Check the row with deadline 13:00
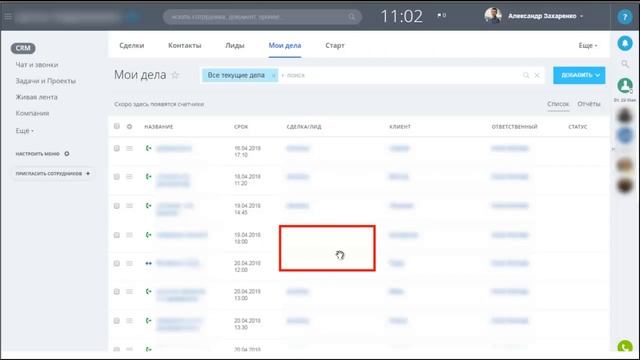The image size is (640, 360). tap(117, 291)
